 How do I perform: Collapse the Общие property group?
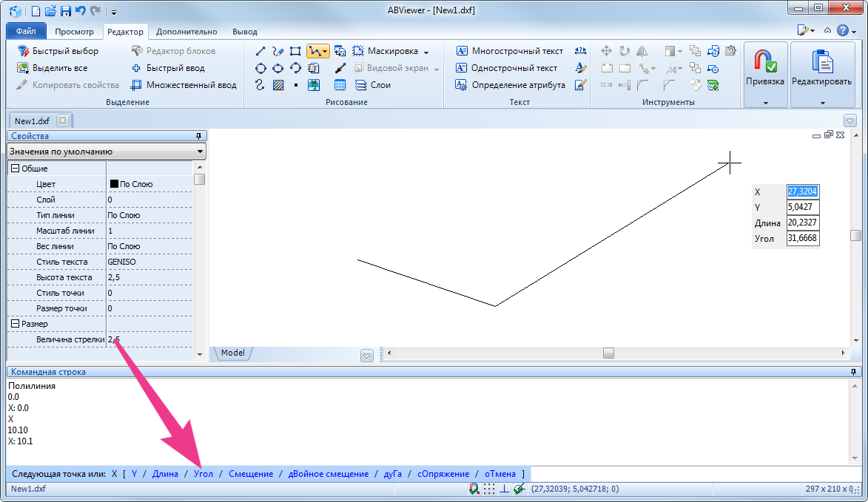point(14,169)
